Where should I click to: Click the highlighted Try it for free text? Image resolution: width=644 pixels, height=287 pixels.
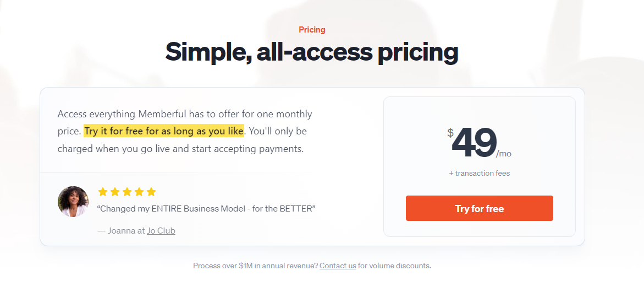(164, 131)
